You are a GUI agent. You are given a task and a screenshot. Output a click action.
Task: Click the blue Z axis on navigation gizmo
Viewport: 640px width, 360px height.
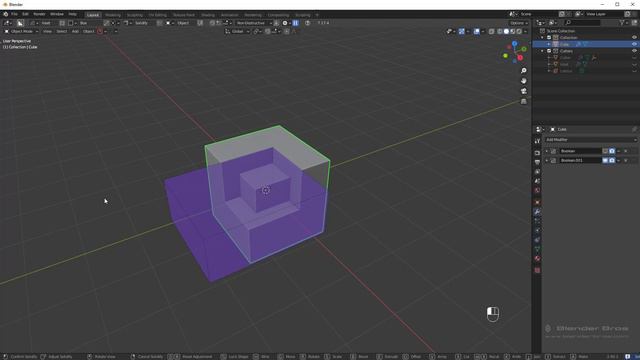pos(515,43)
